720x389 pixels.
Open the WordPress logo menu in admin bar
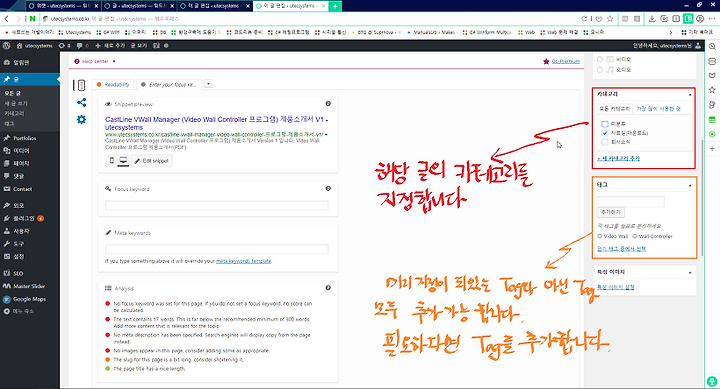coord(6,46)
